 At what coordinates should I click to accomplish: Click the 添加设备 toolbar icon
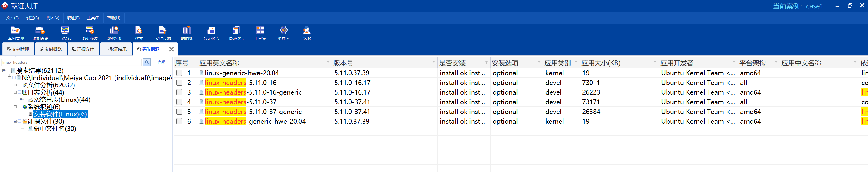click(x=40, y=33)
